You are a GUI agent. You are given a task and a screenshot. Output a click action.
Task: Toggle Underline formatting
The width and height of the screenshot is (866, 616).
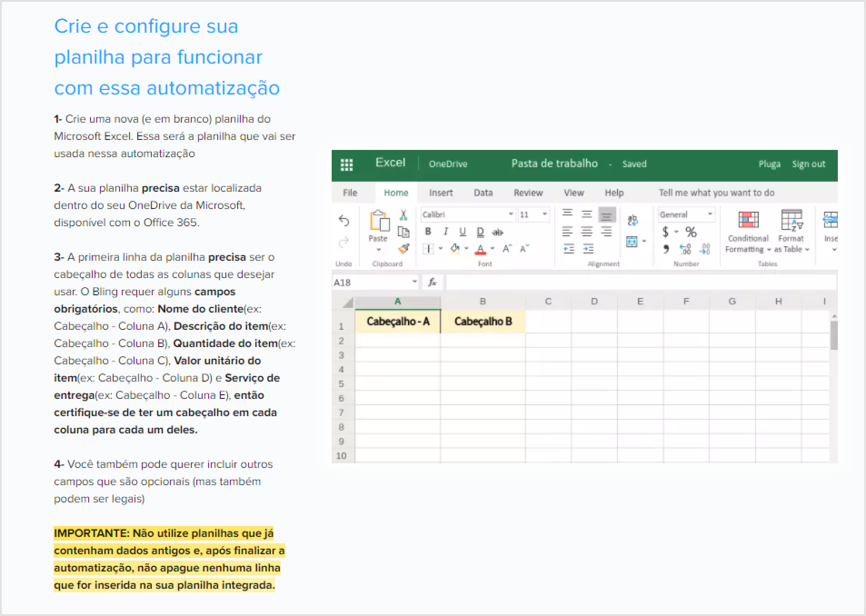pyautogui.click(x=463, y=232)
